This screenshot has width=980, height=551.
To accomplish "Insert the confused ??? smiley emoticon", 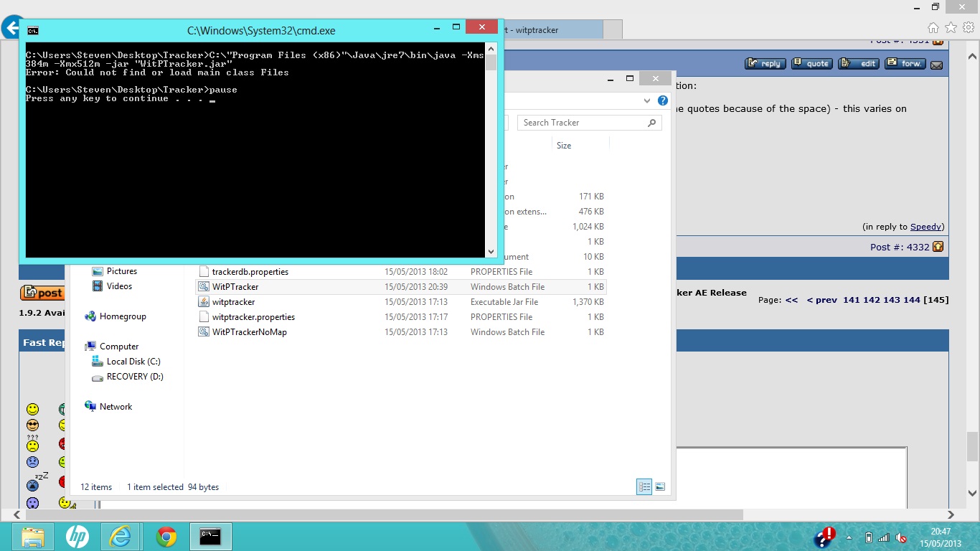I will click(32, 443).
